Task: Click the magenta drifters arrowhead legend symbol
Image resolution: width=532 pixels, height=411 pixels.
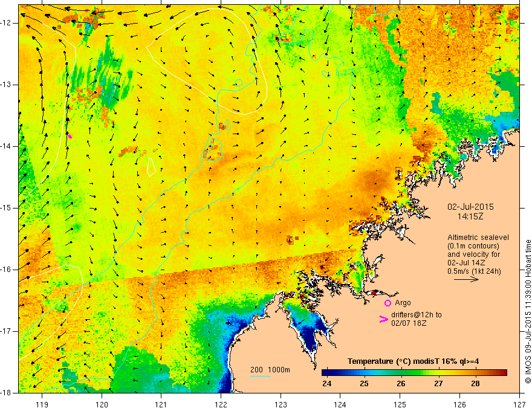Action: coord(383,319)
